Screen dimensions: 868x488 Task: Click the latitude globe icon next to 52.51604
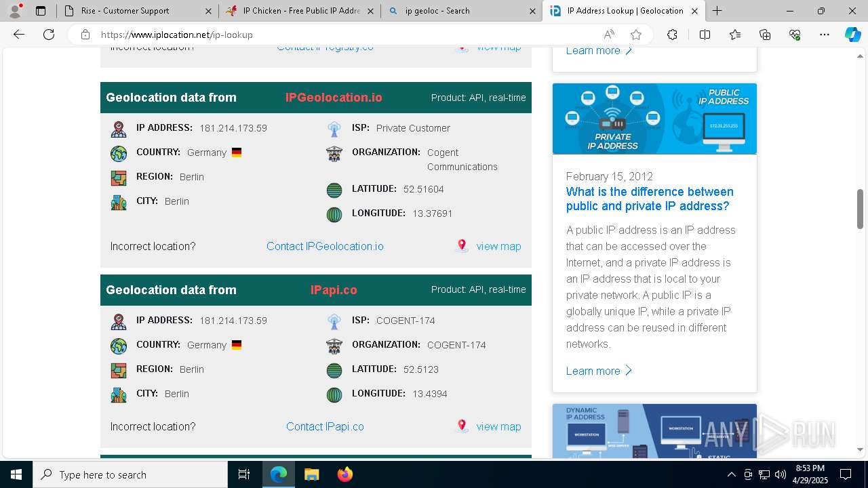(334, 190)
